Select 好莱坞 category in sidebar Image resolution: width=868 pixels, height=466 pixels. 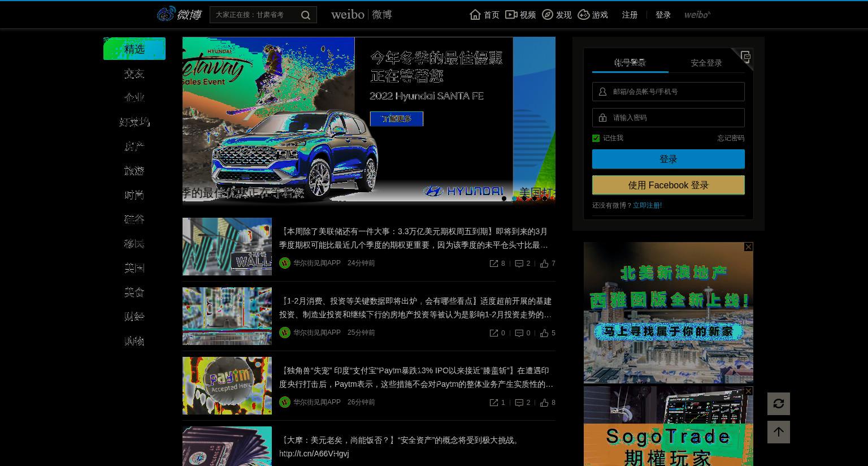[134, 122]
